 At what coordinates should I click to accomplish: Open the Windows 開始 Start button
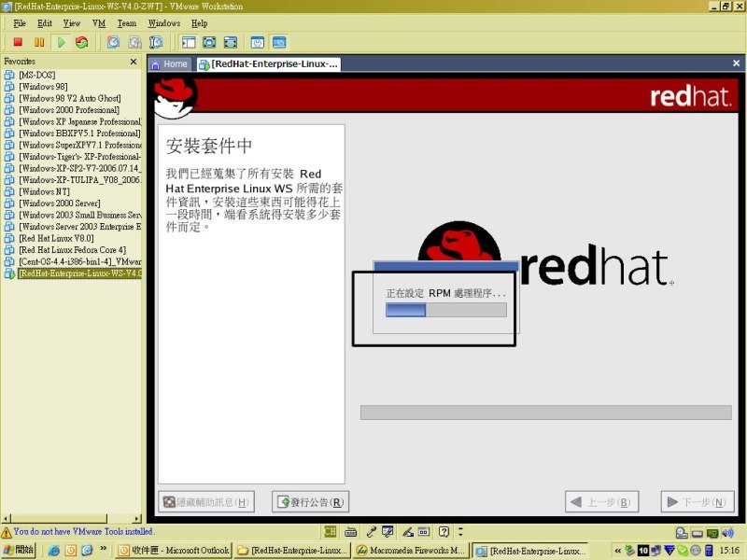(19, 550)
